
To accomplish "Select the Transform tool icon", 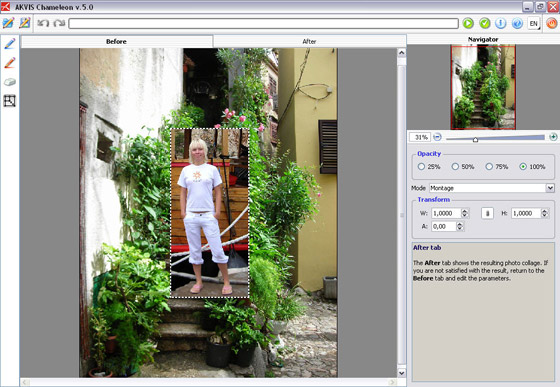I will 10,101.
